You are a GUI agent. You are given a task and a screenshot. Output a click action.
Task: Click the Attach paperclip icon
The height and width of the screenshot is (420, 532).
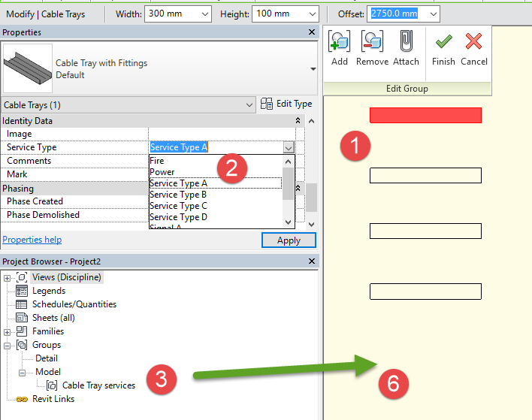pyautogui.click(x=406, y=41)
